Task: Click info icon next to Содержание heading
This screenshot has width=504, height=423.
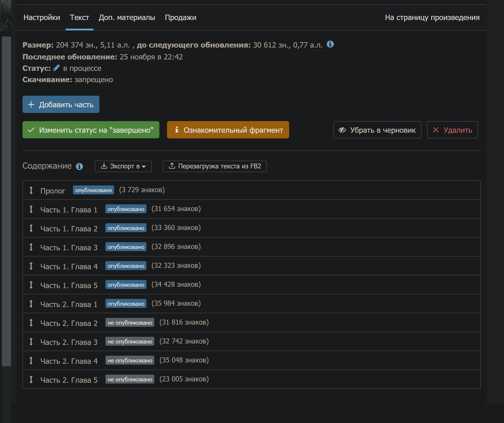Action: pos(79,166)
